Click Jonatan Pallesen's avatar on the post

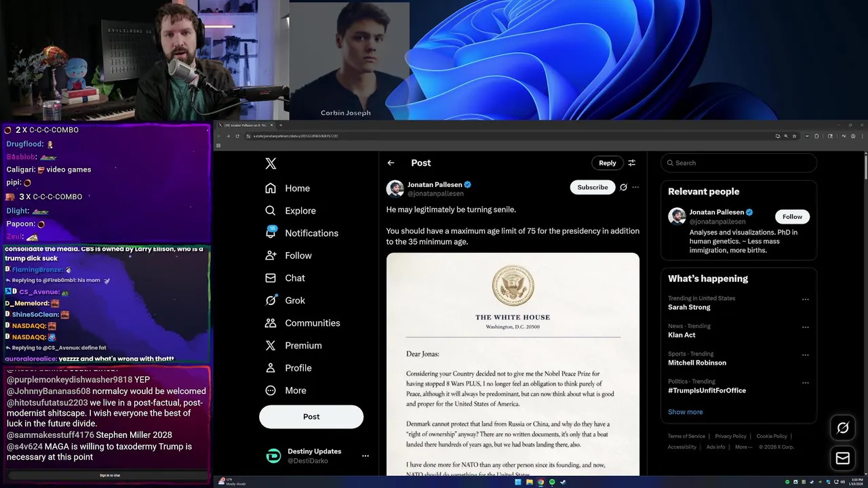395,188
